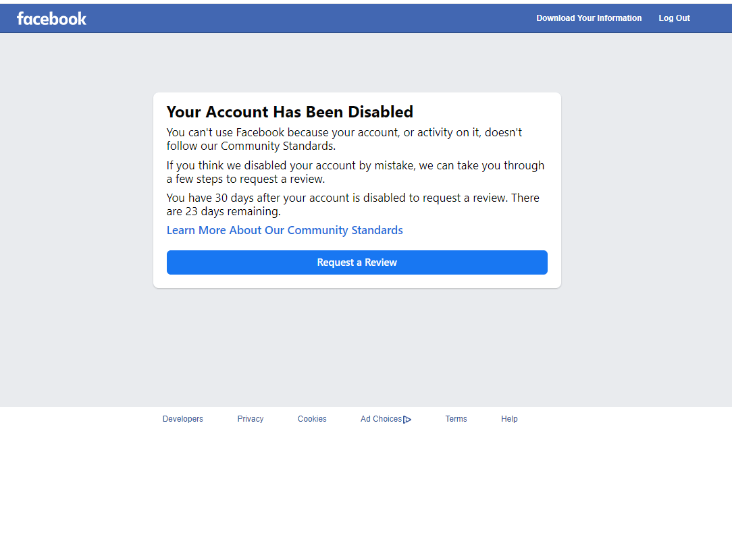Open the Terms footer link
This screenshot has height=560, width=732.
(456, 419)
